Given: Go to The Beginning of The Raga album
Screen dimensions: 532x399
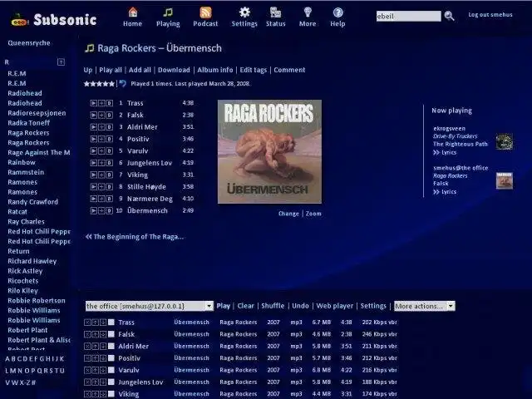Looking at the screenshot, I should [135, 237].
